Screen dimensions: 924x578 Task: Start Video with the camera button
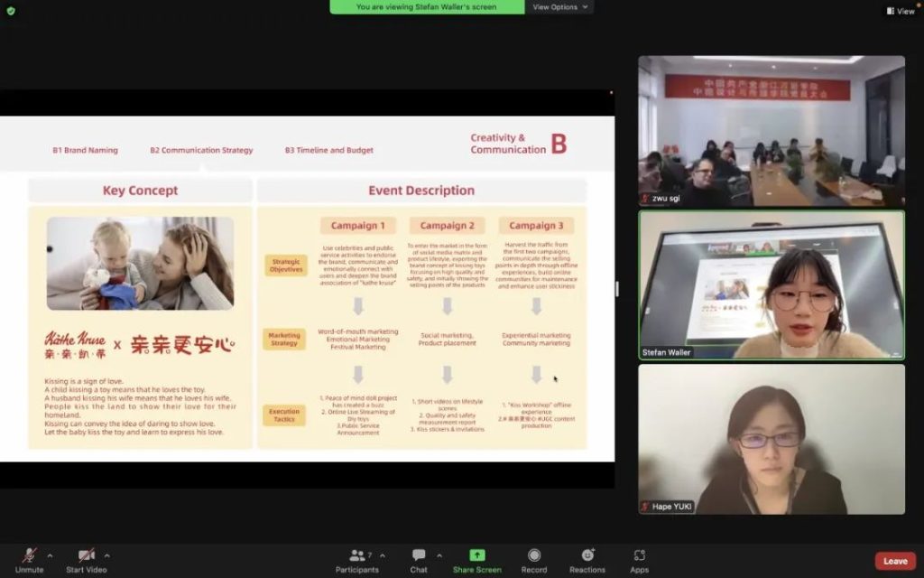pyautogui.click(x=87, y=555)
